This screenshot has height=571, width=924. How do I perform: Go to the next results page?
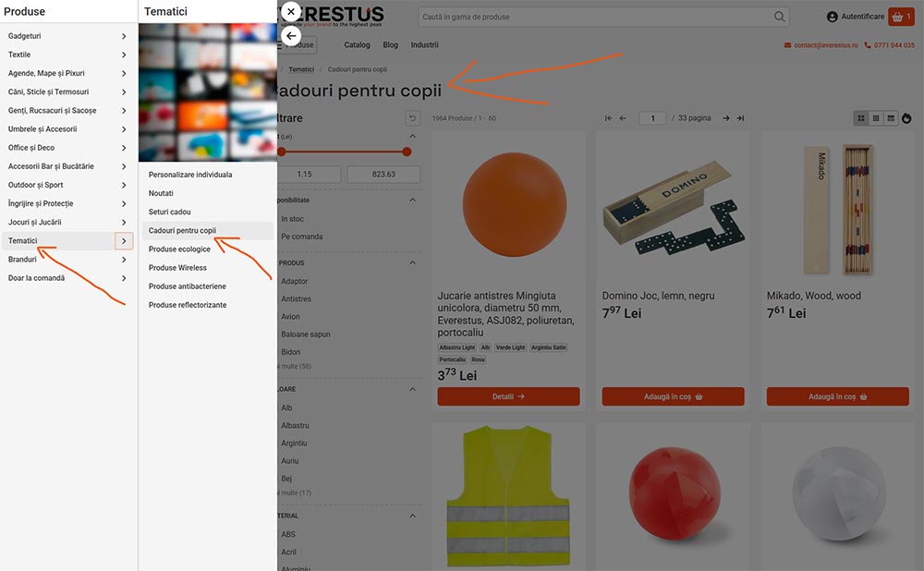coord(726,118)
